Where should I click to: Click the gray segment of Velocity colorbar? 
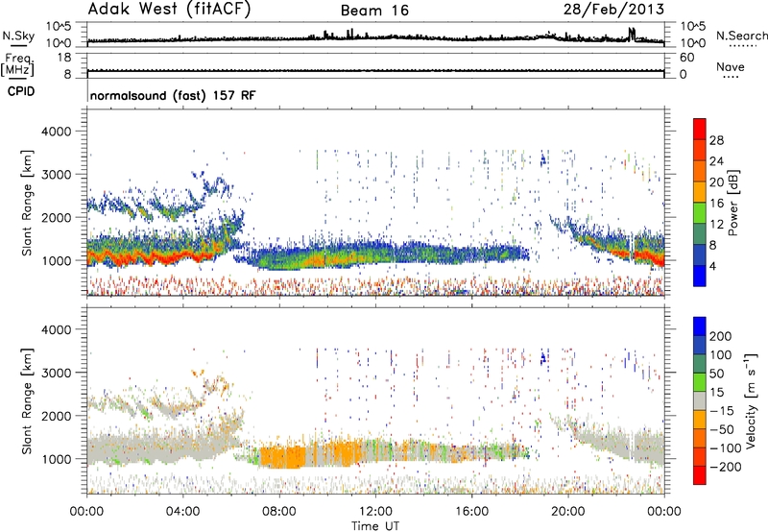tap(700, 400)
